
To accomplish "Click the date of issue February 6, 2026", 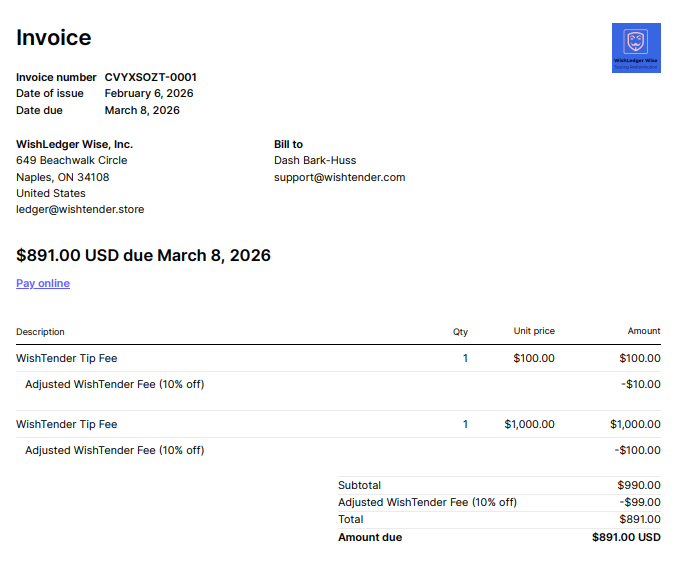I will pos(149,93).
